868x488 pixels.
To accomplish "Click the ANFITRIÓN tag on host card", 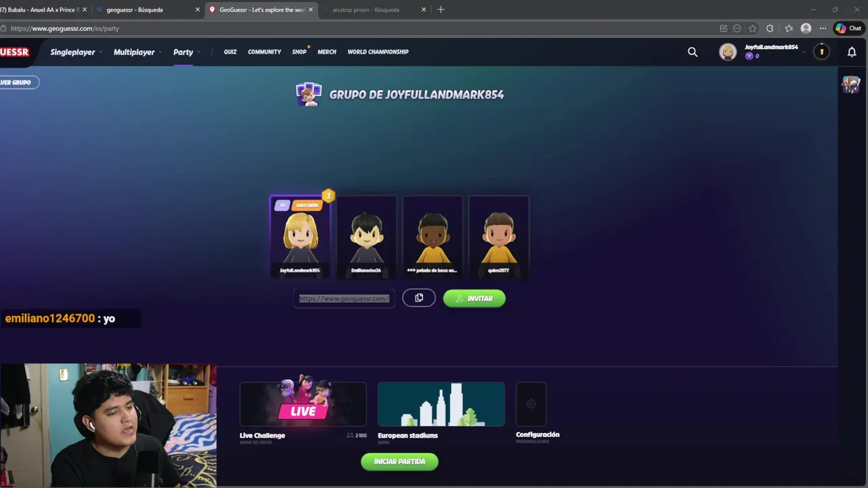I will click(x=307, y=205).
